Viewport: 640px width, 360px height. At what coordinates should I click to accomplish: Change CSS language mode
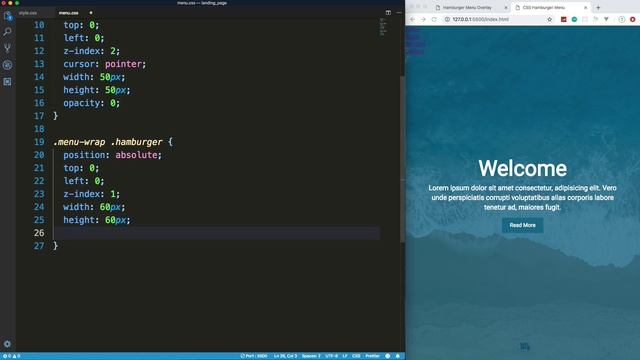tap(356, 356)
